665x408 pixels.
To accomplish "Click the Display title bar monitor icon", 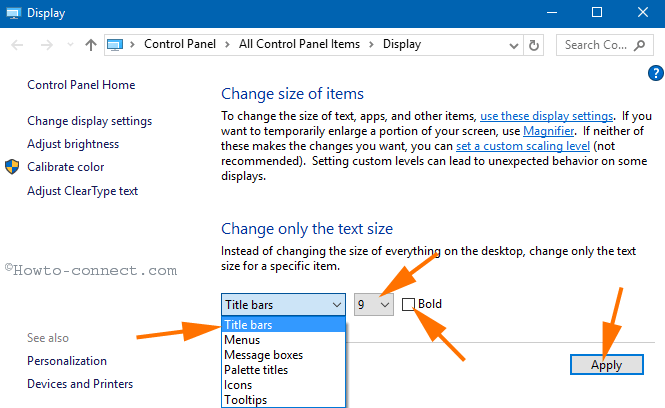I will (x=14, y=13).
